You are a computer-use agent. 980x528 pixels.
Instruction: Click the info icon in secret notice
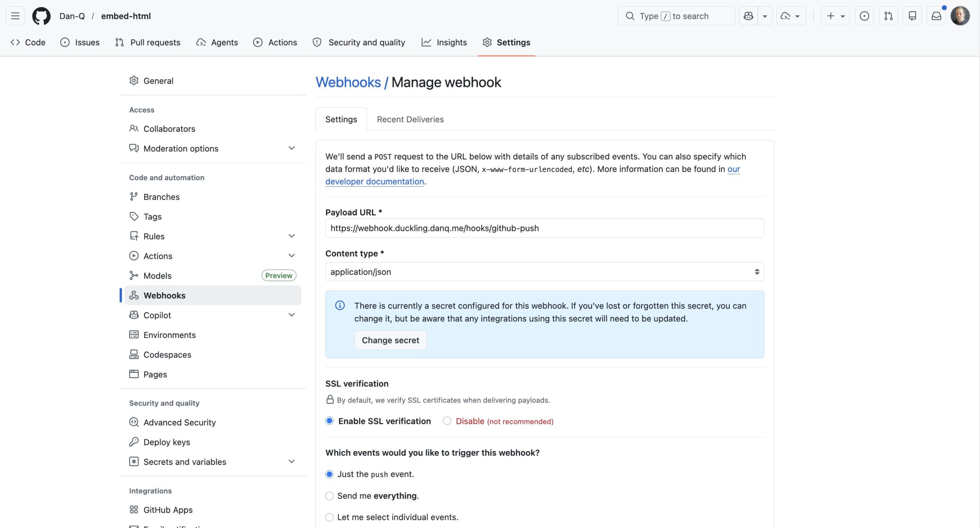pyautogui.click(x=340, y=305)
